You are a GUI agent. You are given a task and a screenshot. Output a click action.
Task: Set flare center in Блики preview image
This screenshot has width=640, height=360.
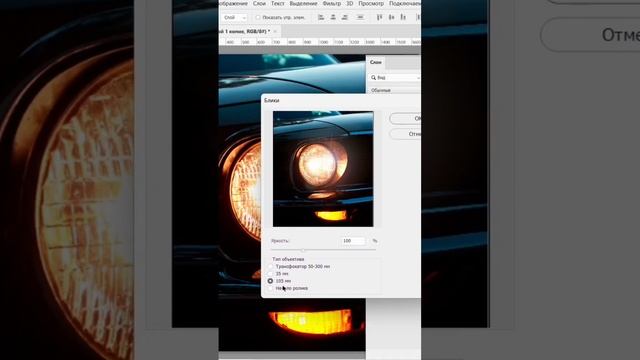pyautogui.click(x=323, y=169)
